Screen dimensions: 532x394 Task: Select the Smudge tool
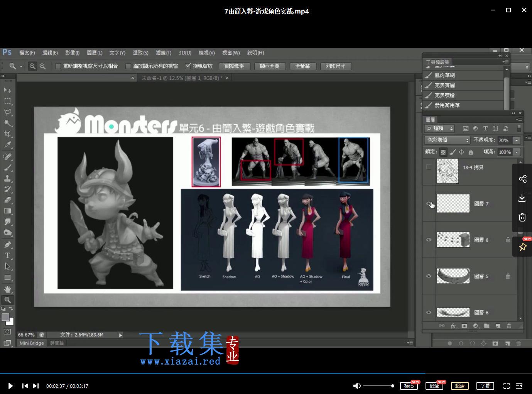(7, 222)
